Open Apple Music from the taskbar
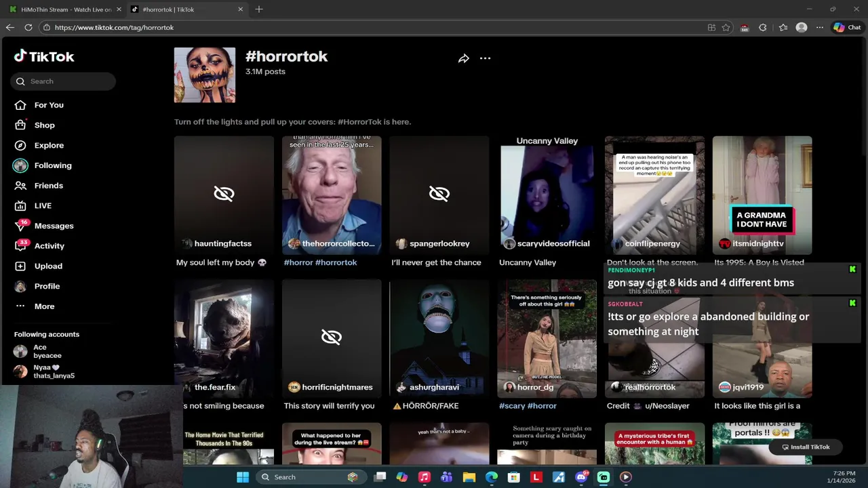Screen dimensions: 868x488 pos(425,477)
